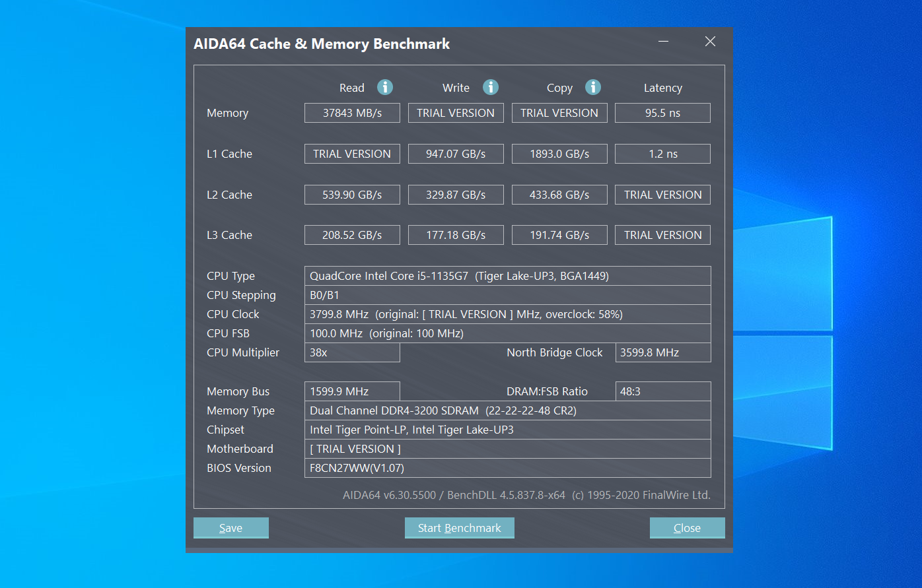Click the CPU Stepping B0/B1 field
The image size is (922, 588).
tap(507, 295)
